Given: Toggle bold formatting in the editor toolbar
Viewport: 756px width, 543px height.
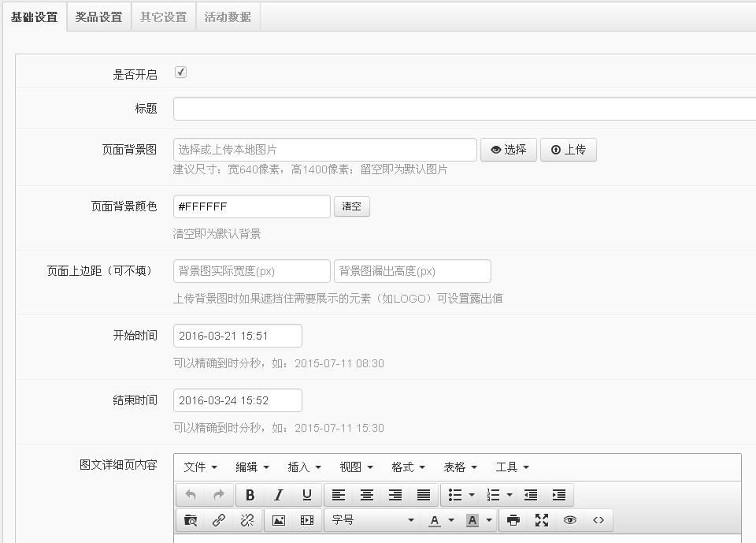Looking at the screenshot, I should (x=250, y=495).
